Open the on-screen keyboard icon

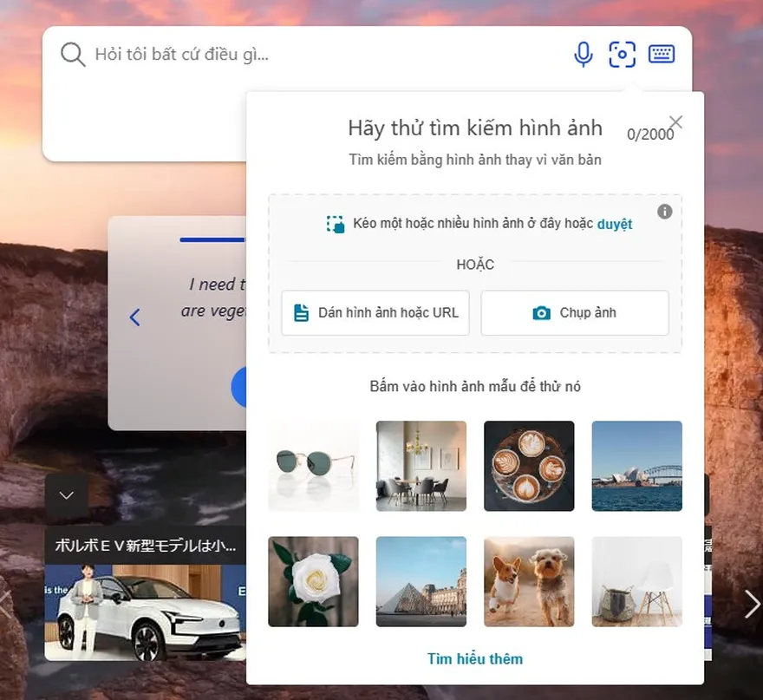(x=660, y=54)
